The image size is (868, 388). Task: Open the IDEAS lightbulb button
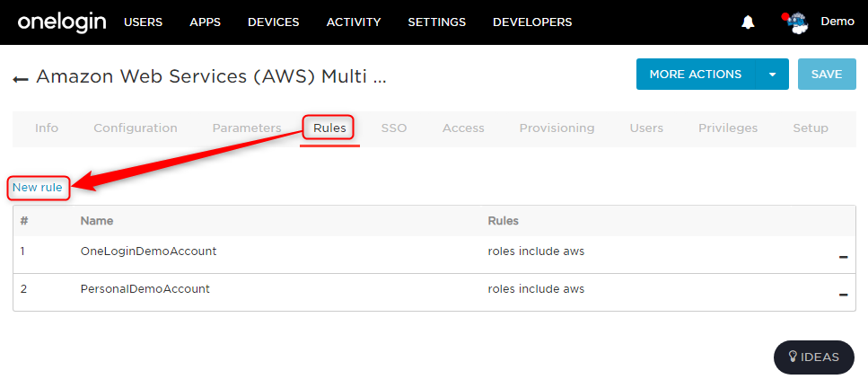[814, 357]
